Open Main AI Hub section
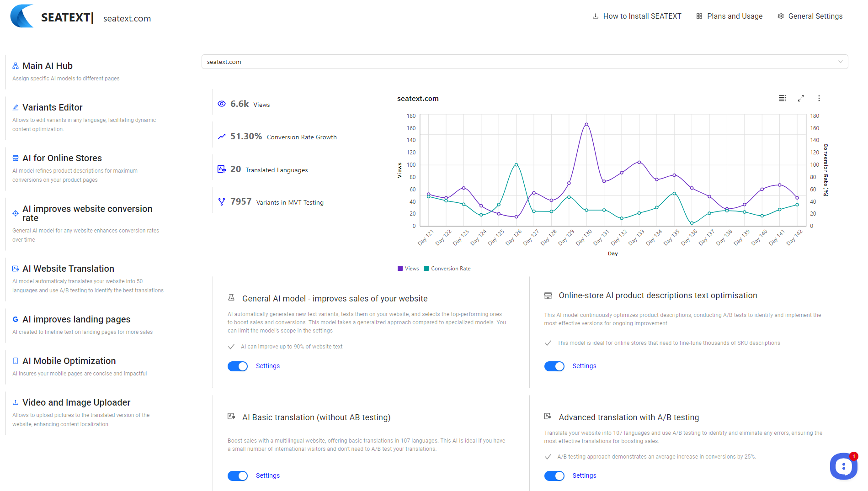 (x=48, y=66)
